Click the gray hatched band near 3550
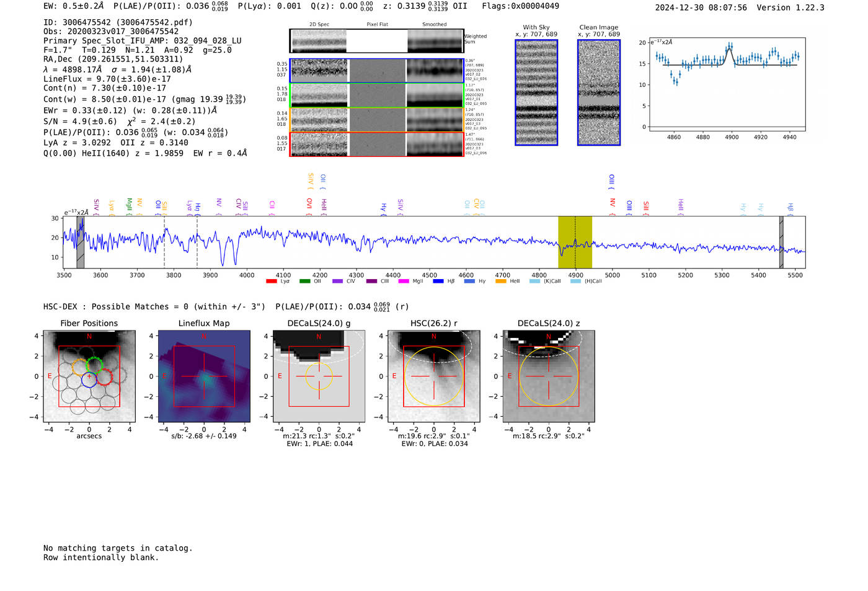The width and height of the screenshot is (868, 591). (x=80, y=242)
